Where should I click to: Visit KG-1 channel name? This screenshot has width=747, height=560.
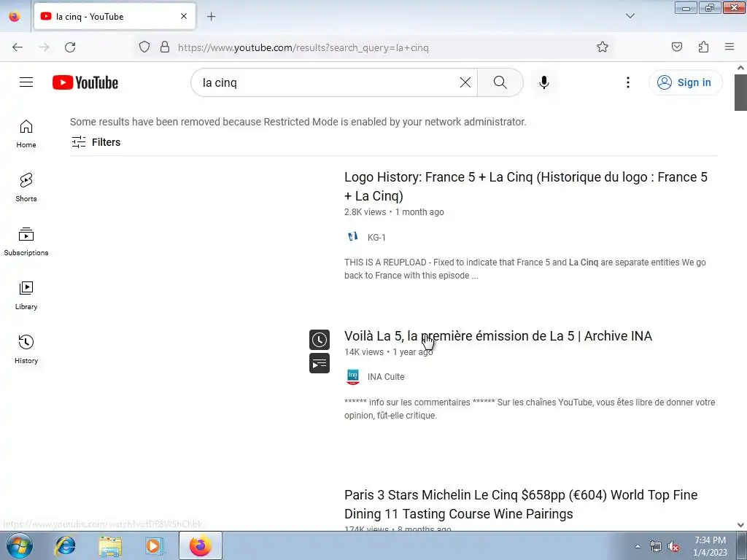376,237
